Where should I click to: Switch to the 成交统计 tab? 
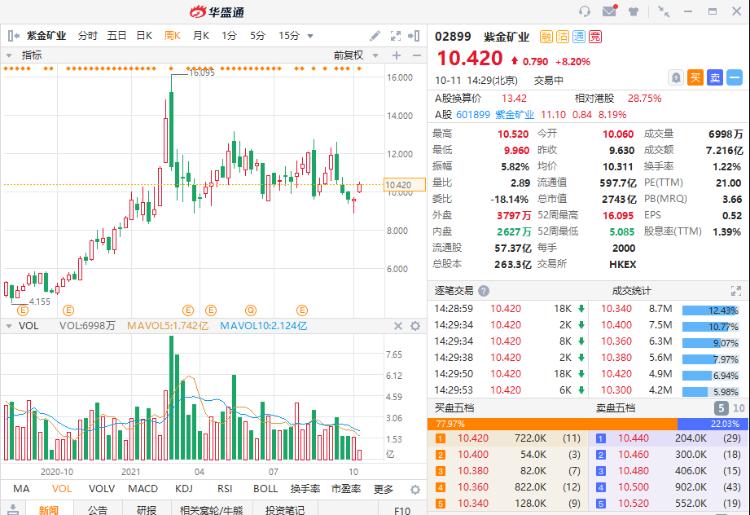[x=631, y=291]
